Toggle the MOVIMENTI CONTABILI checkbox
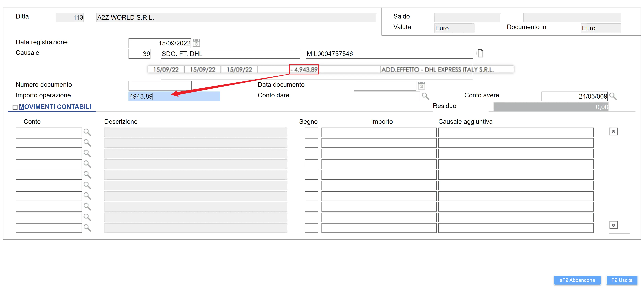The width and height of the screenshot is (644, 288). (15, 107)
